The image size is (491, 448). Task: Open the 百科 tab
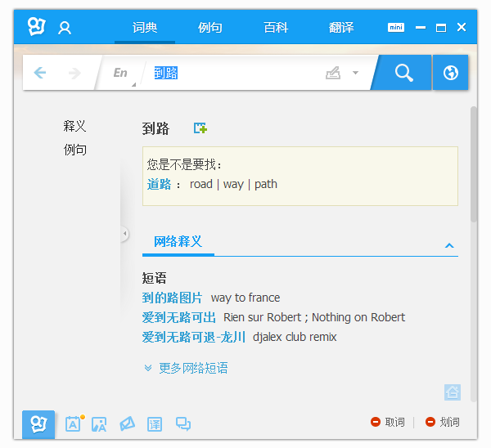276,28
